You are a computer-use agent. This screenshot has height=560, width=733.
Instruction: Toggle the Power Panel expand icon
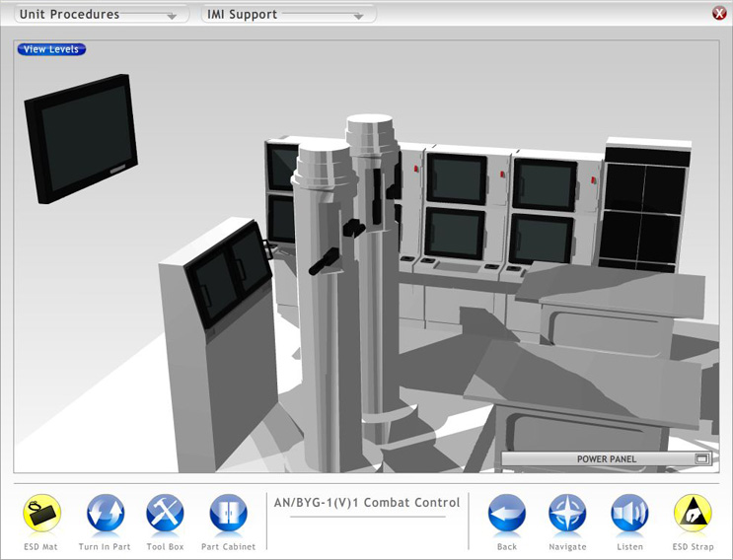tap(701, 459)
